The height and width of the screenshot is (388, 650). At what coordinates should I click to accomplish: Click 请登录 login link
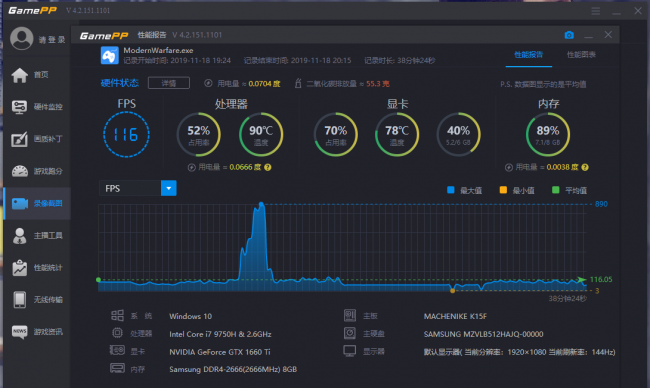[52, 40]
